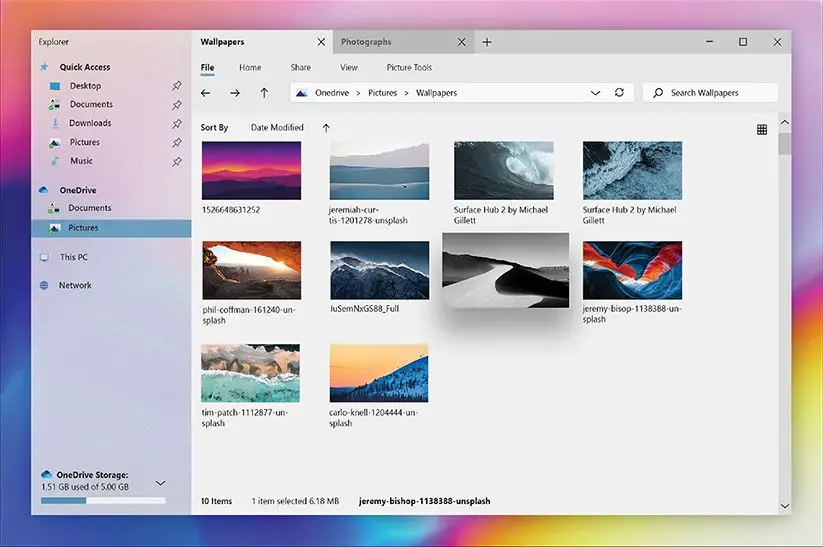Open a new tab with plus
This screenshot has height=547, width=823.
(x=487, y=42)
